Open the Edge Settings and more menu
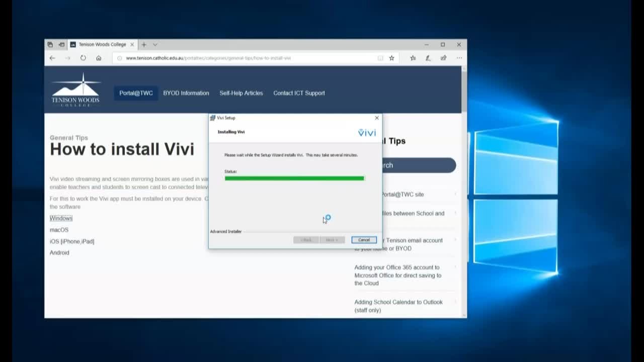The height and width of the screenshot is (362, 644). coord(459,58)
